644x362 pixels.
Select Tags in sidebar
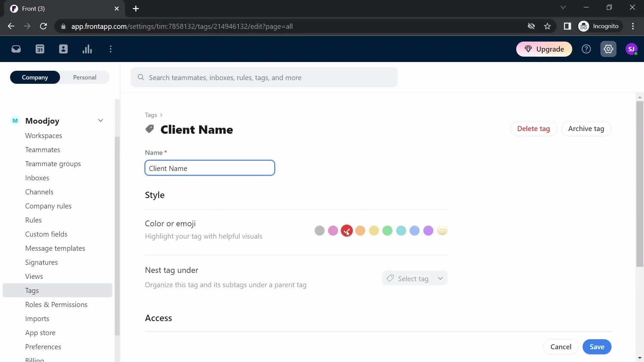click(57, 291)
